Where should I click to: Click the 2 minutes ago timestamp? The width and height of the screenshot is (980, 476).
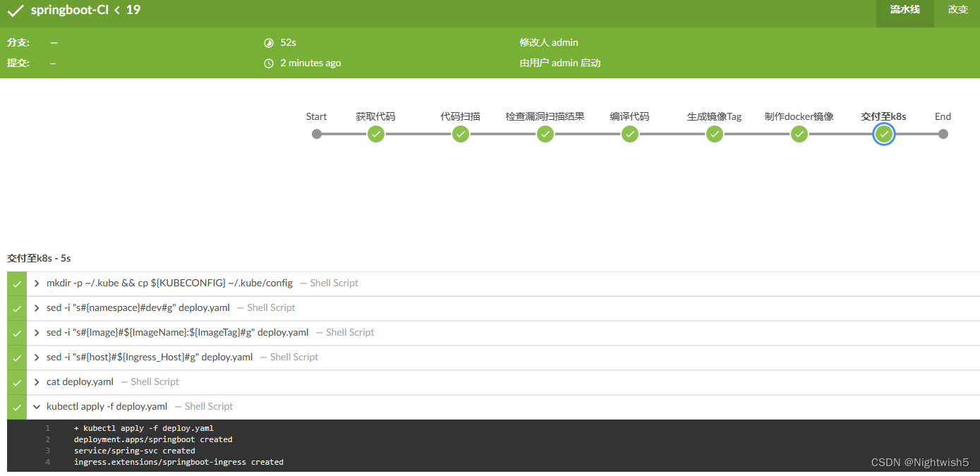(310, 63)
